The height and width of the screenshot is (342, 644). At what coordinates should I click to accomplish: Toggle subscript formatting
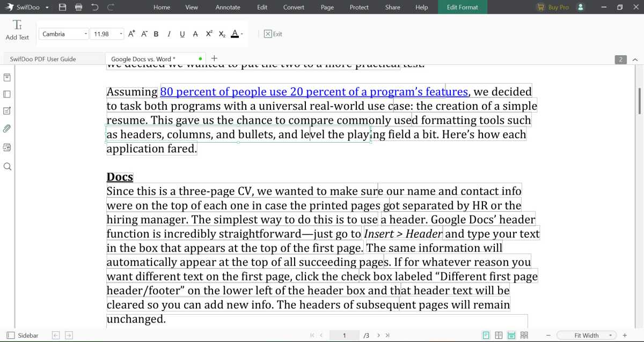(x=222, y=34)
